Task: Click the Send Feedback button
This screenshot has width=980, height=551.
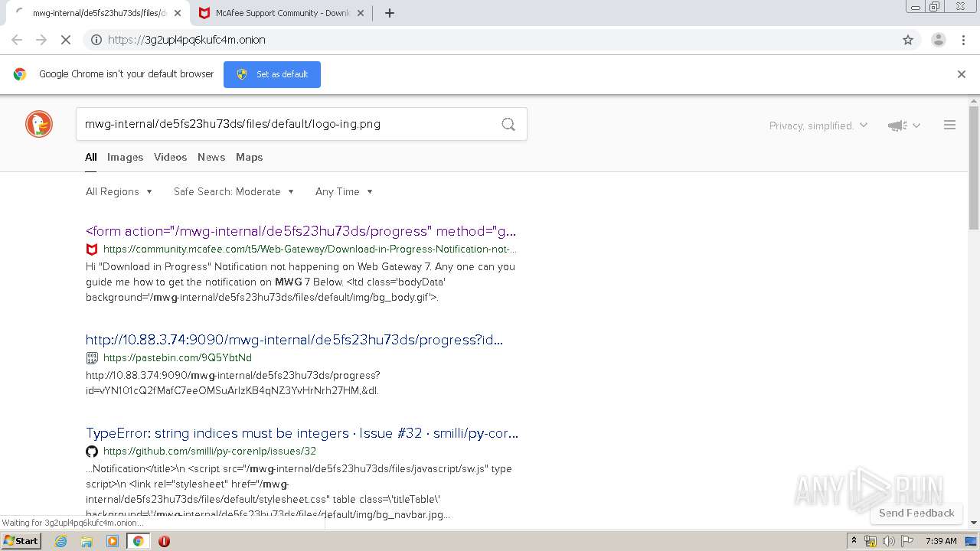Action: (916, 513)
